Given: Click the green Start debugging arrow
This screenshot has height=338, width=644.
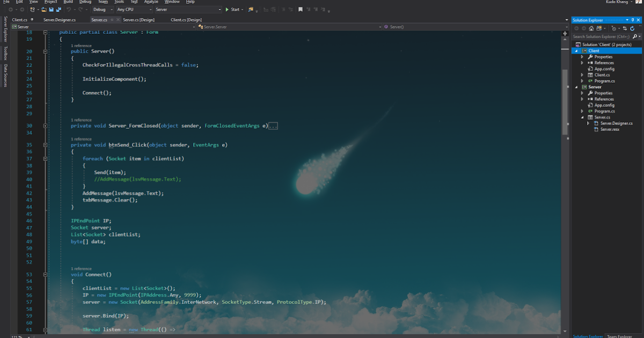Looking at the screenshot, I should (227, 9).
